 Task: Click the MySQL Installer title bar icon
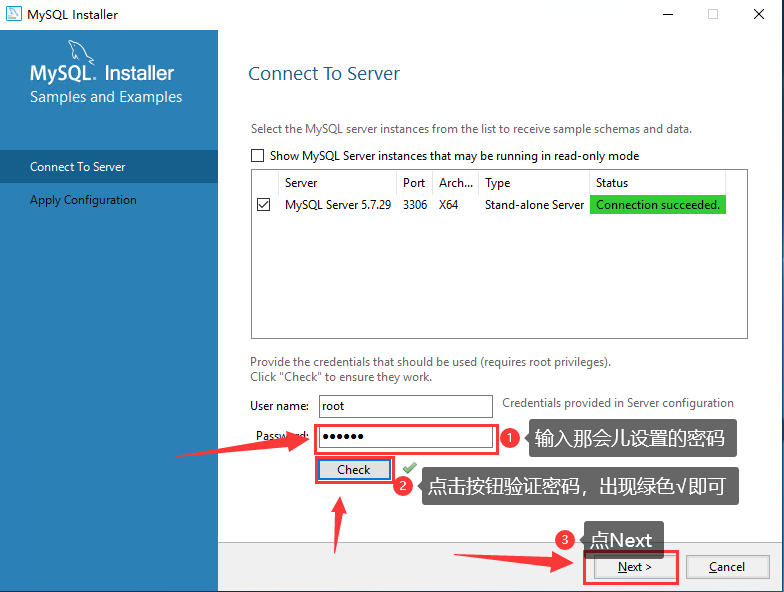[x=14, y=14]
